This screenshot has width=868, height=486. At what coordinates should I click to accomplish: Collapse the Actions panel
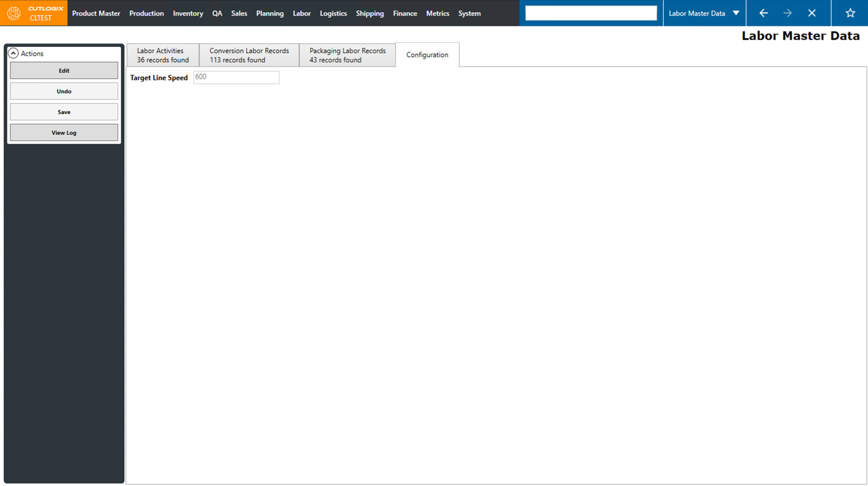click(x=13, y=53)
